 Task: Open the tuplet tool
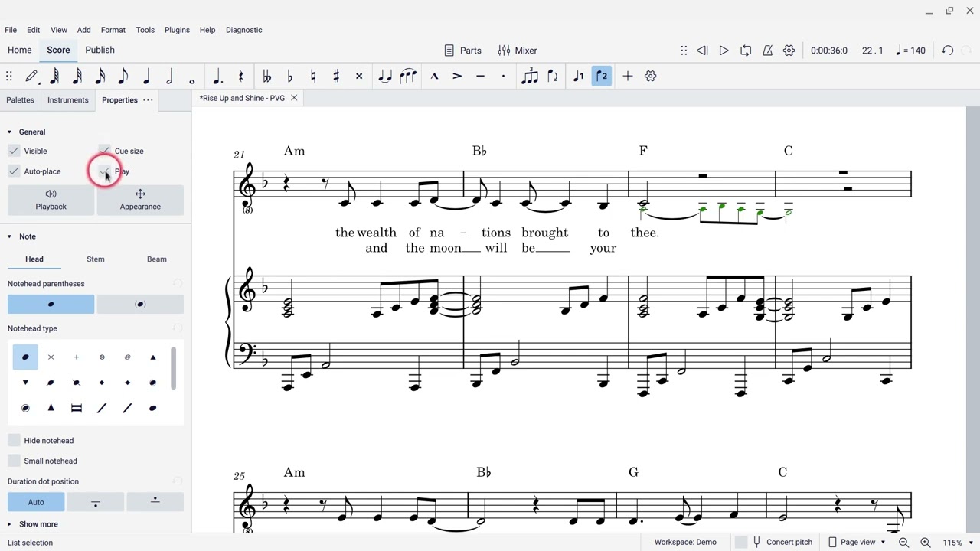click(x=529, y=76)
